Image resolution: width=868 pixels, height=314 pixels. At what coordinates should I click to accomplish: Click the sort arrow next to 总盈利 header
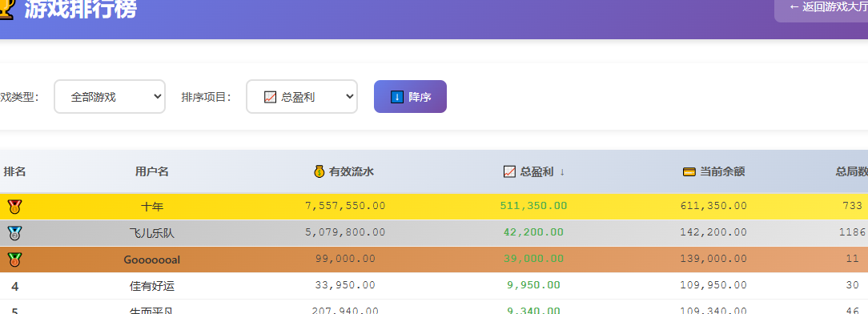point(562,172)
